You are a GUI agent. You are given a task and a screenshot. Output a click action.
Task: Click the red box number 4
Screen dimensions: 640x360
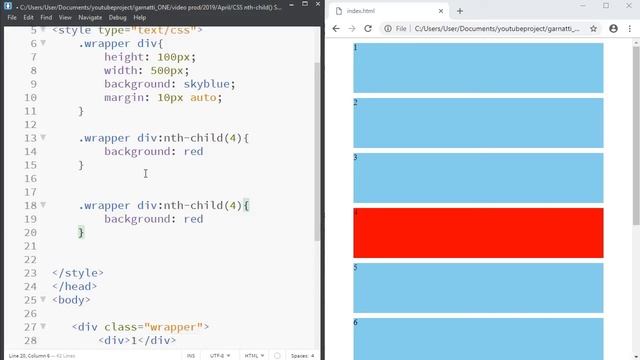pyautogui.click(x=478, y=233)
